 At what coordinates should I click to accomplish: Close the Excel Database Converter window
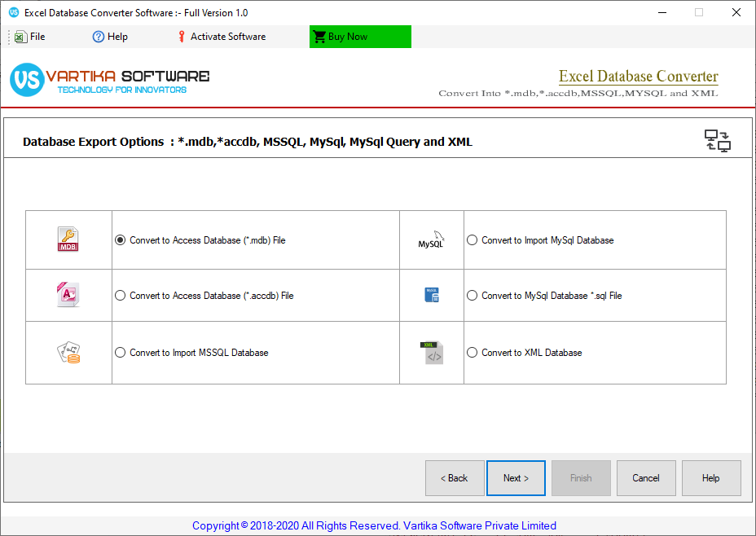point(736,12)
